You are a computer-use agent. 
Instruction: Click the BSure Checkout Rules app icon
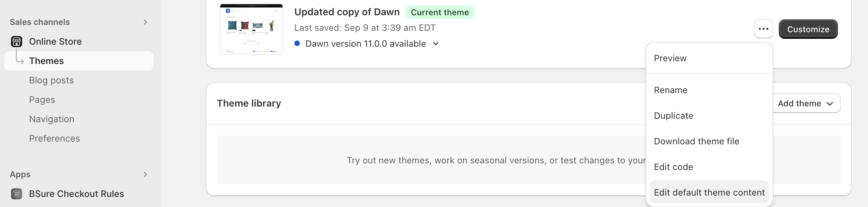[x=16, y=193]
